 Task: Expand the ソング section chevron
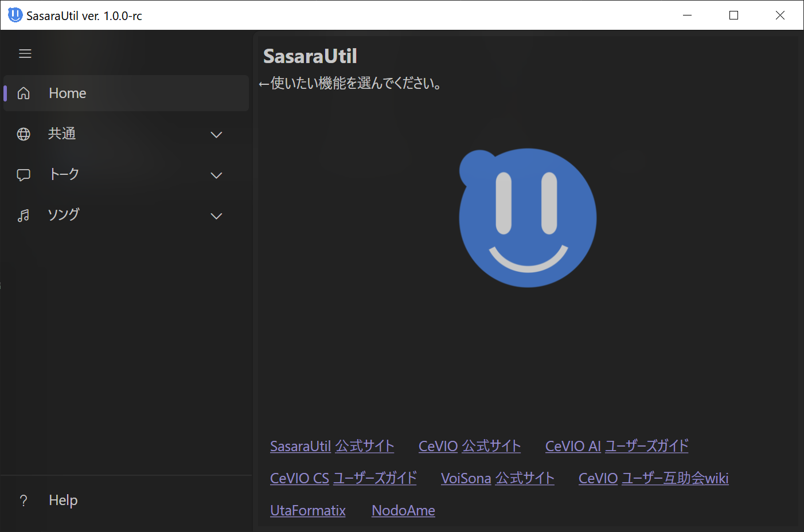pyautogui.click(x=216, y=216)
